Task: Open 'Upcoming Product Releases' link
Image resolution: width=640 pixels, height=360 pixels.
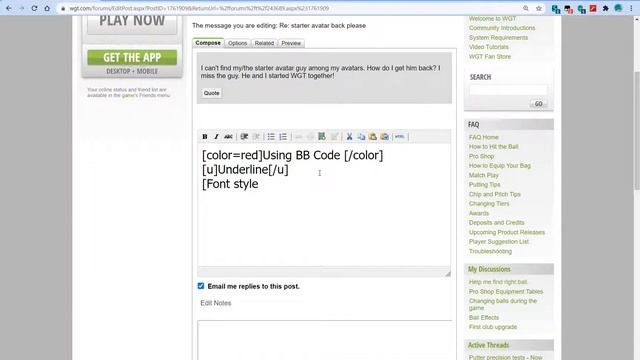Action: click(507, 232)
